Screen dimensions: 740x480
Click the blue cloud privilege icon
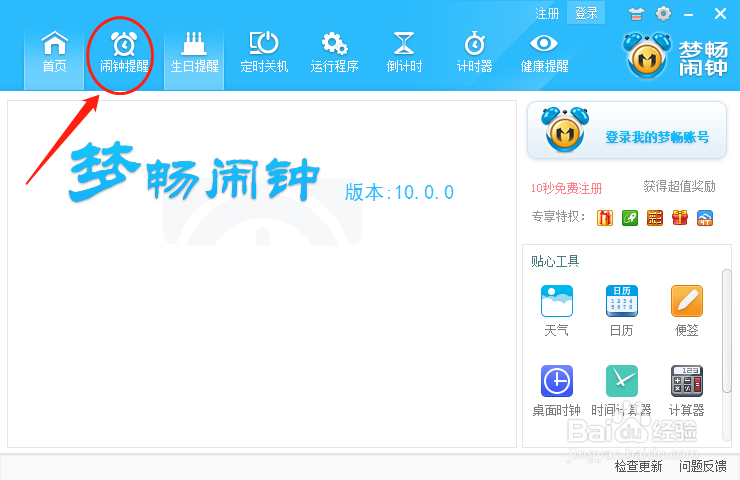pos(705,218)
